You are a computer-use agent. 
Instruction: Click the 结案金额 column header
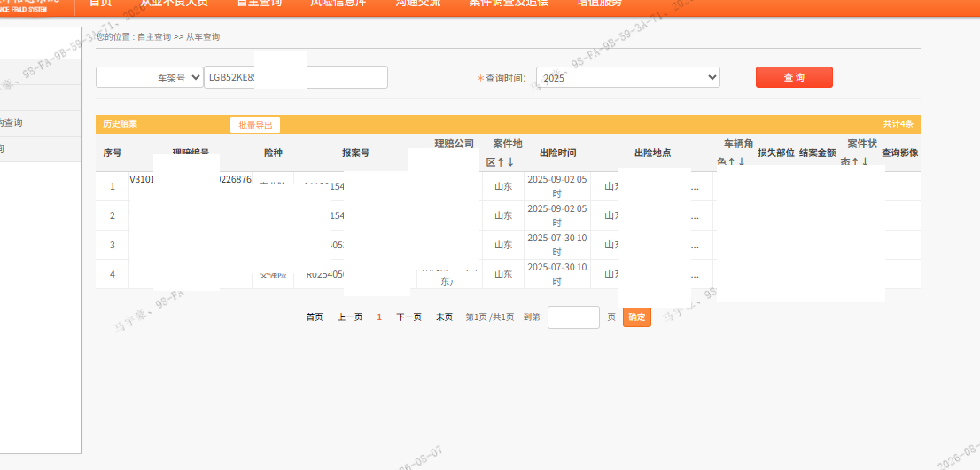pyautogui.click(x=818, y=153)
